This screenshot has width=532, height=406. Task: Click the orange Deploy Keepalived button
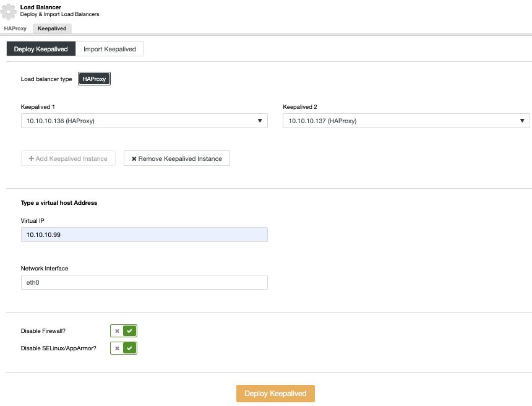[275, 394]
